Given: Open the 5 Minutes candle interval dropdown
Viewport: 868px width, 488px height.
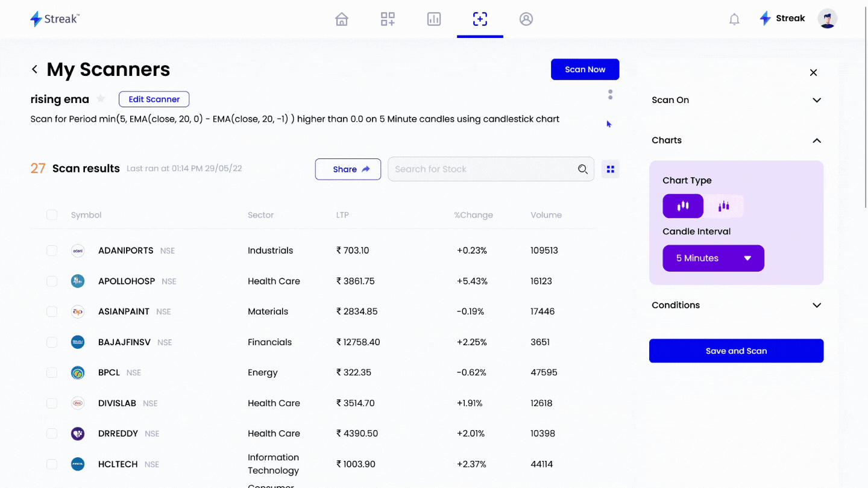Looking at the screenshot, I should (x=713, y=258).
